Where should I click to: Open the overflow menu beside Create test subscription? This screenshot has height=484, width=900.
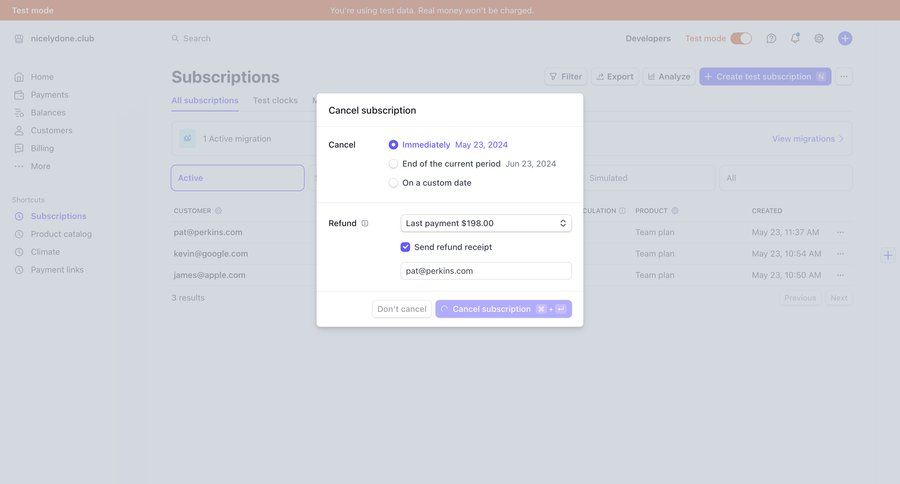pos(844,76)
